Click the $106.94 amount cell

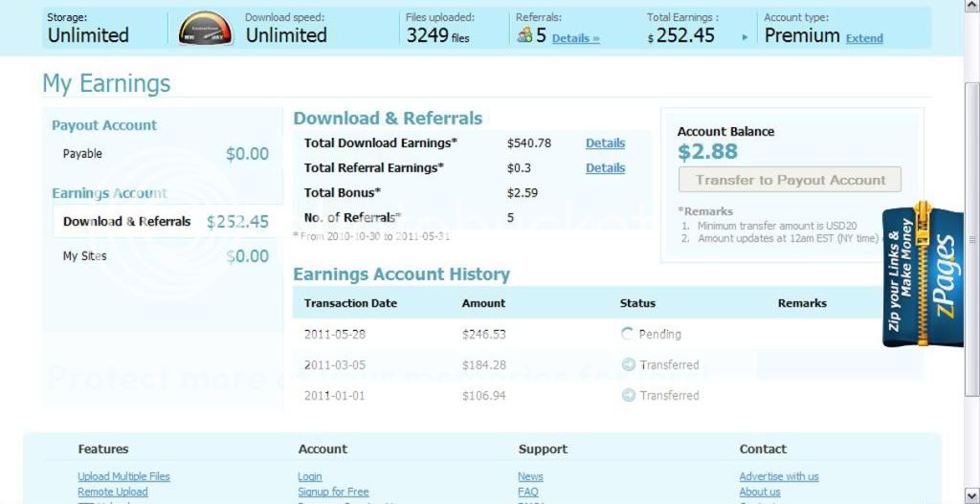483,395
